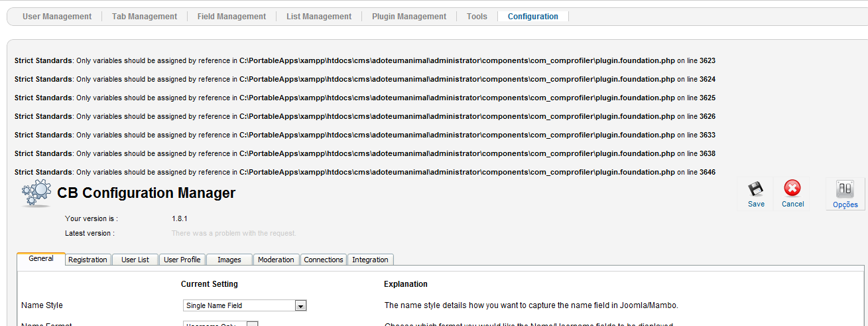Image resolution: width=868 pixels, height=326 pixels.
Task: Select the Configuration menu item
Action: click(x=533, y=17)
